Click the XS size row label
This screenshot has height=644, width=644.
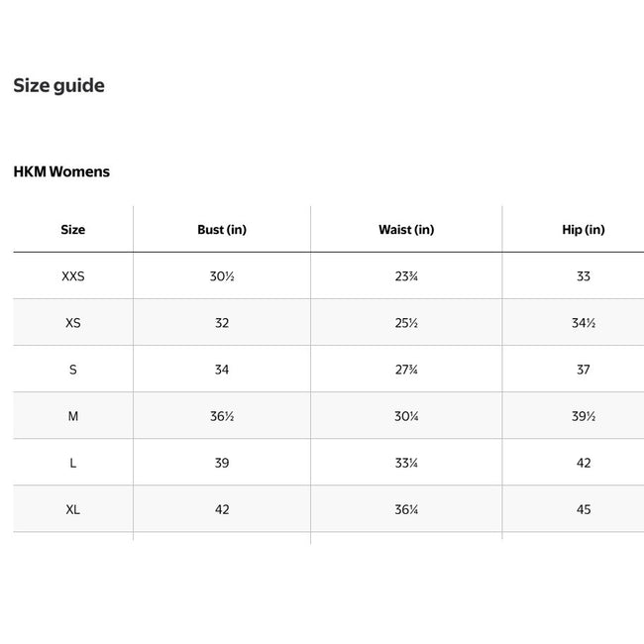[x=72, y=323]
